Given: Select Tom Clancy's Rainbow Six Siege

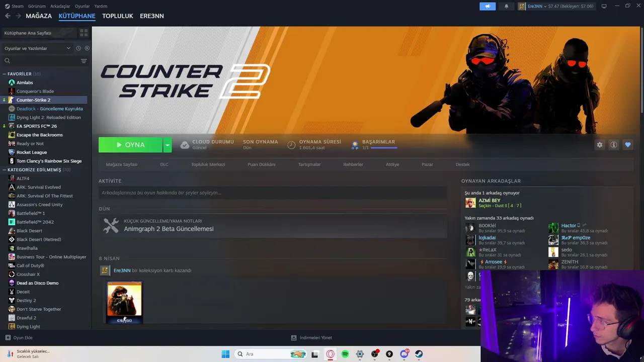Looking at the screenshot, I should [x=49, y=161].
